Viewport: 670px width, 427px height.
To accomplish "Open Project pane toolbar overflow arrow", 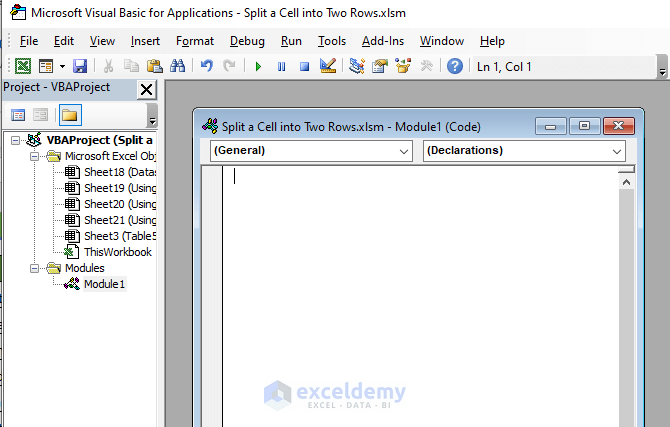I will (x=152, y=121).
